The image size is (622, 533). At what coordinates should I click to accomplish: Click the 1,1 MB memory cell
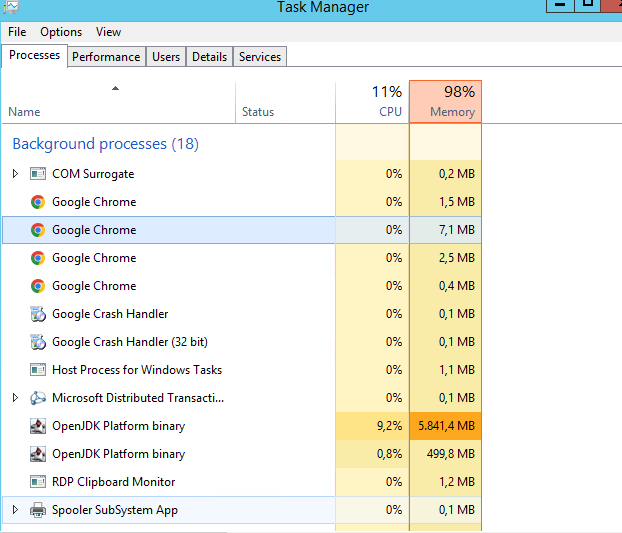coord(445,370)
